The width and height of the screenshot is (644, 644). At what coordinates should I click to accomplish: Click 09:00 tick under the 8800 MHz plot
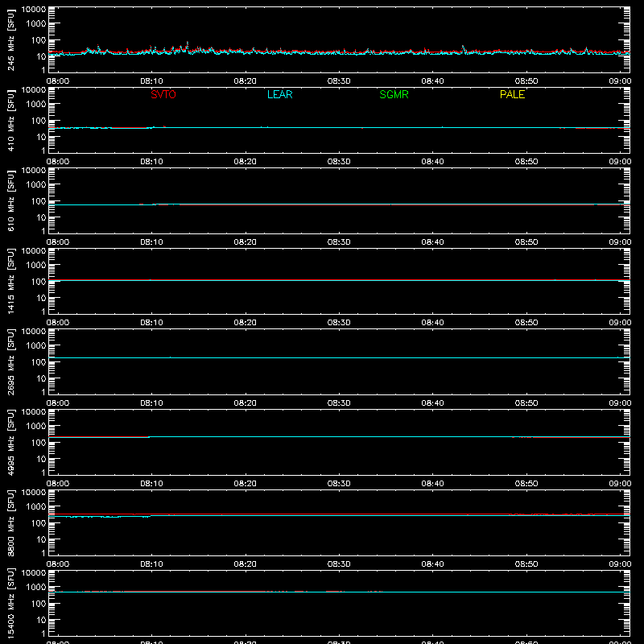(x=620, y=564)
